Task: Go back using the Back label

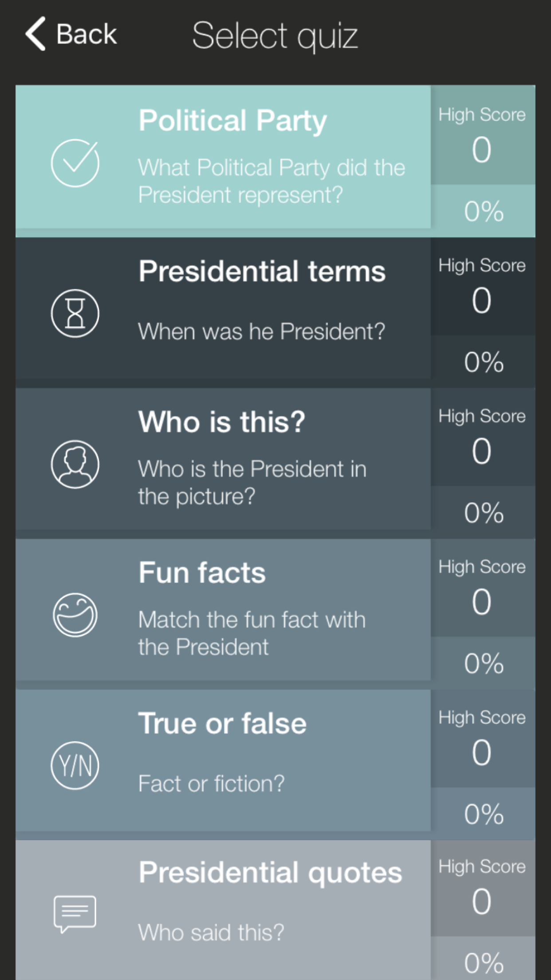Action: coord(87,34)
